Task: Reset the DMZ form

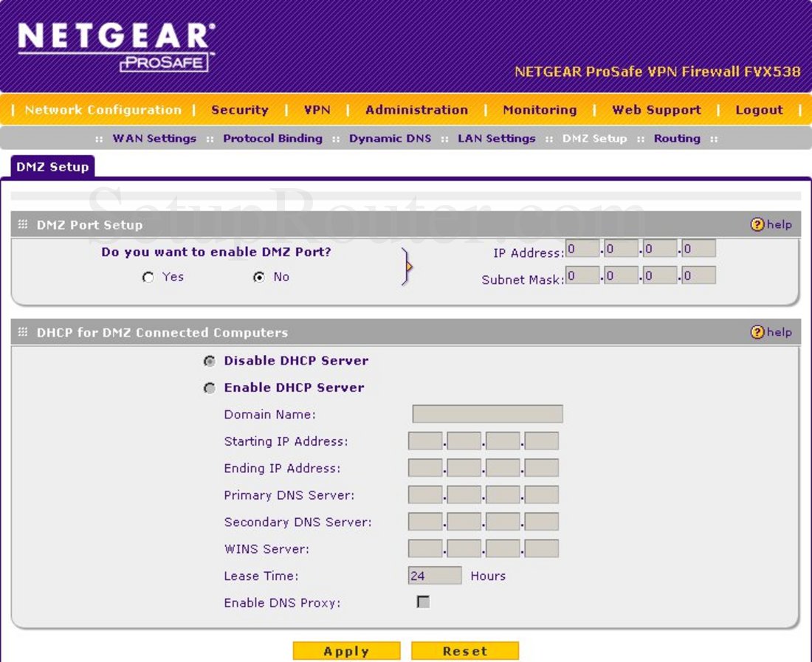Action: [x=464, y=650]
